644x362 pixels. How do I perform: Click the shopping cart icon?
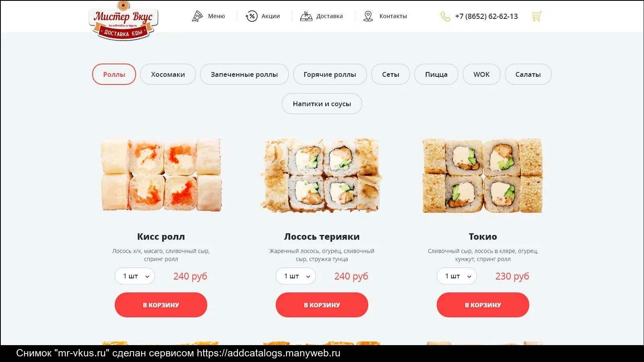click(x=537, y=16)
